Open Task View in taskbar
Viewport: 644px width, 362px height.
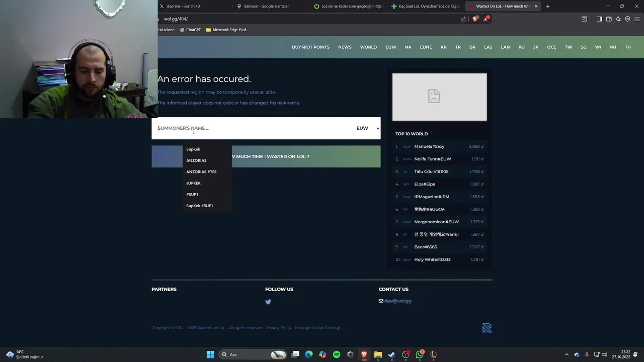[295, 354]
